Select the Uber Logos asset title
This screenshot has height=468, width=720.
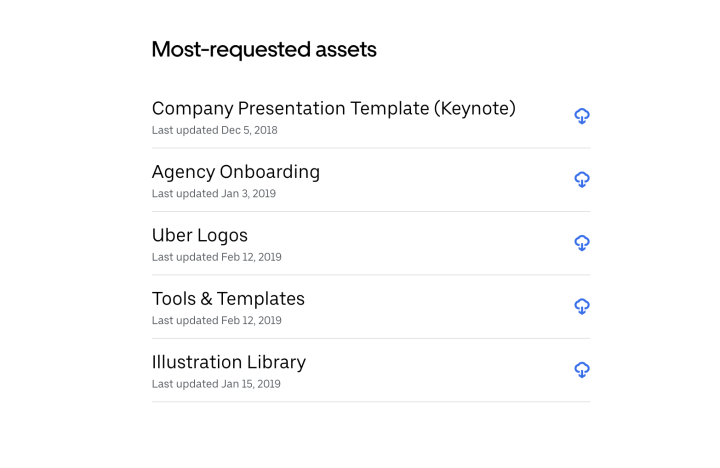[x=200, y=236]
